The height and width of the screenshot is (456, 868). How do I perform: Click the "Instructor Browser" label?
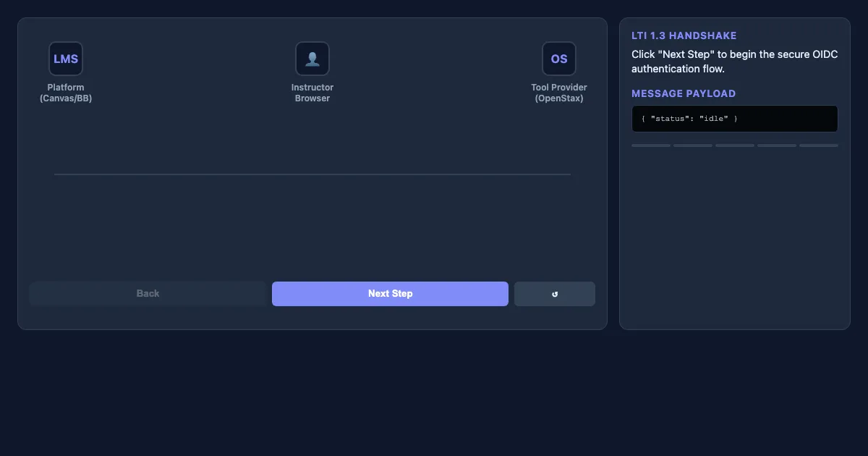coord(312,93)
